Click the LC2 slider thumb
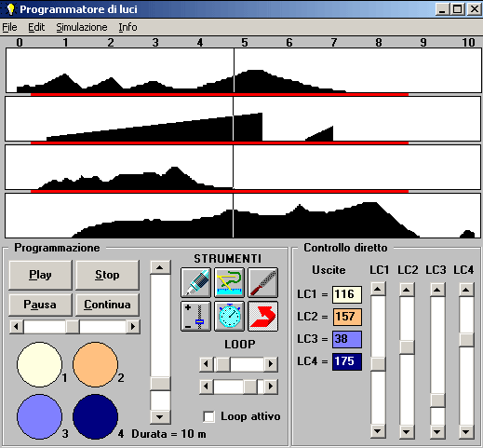483x448 pixels. point(407,347)
